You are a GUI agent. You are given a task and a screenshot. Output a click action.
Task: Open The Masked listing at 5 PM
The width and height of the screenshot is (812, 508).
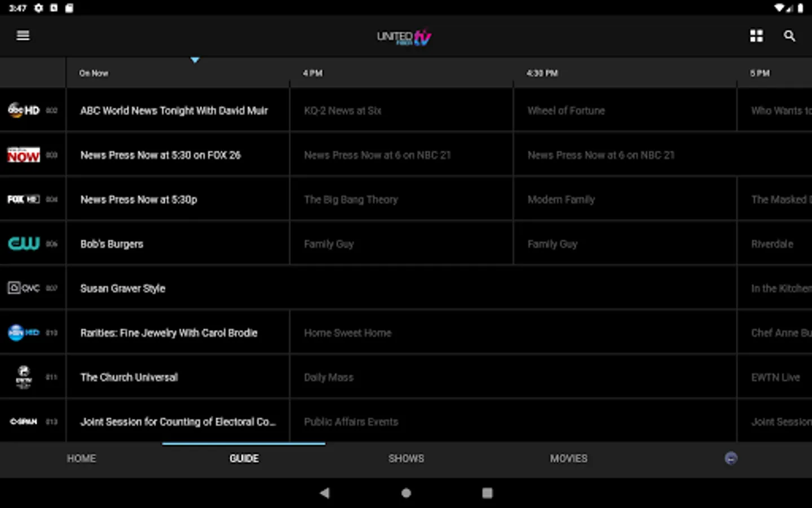coord(775,199)
